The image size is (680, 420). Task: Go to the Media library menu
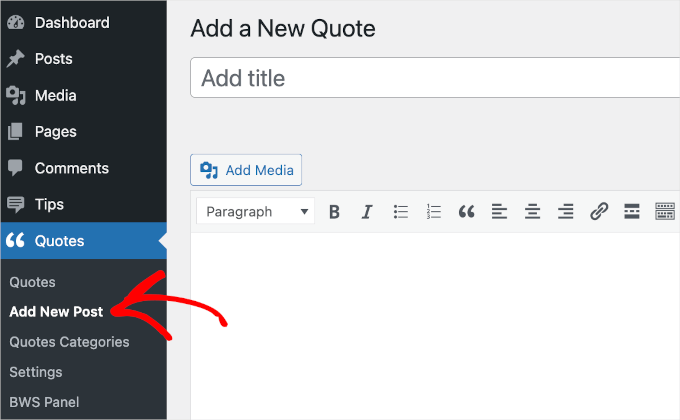click(55, 95)
